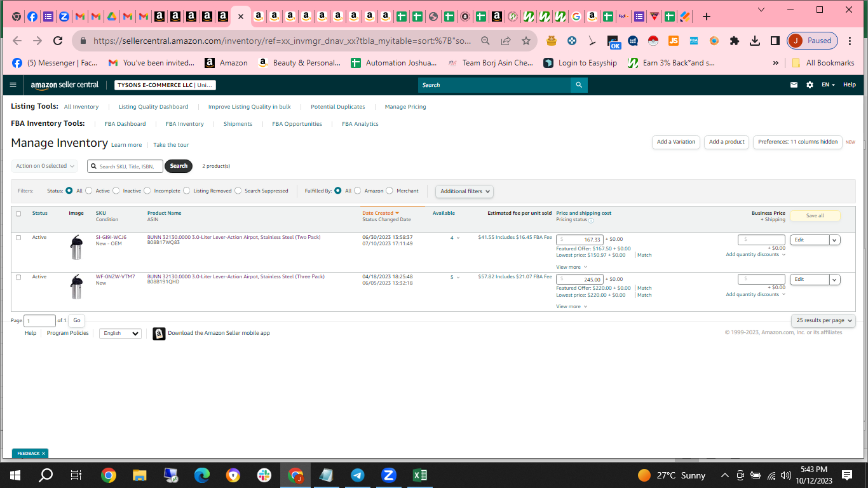Filter Fulfilled By Merchant radio option
Image resolution: width=868 pixels, height=488 pixels.
coord(390,191)
